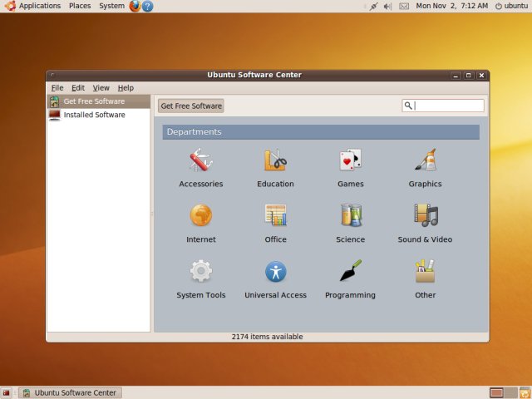The height and width of the screenshot is (399, 532).
Task: Open the Games playing cards icon
Action: click(351, 160)
